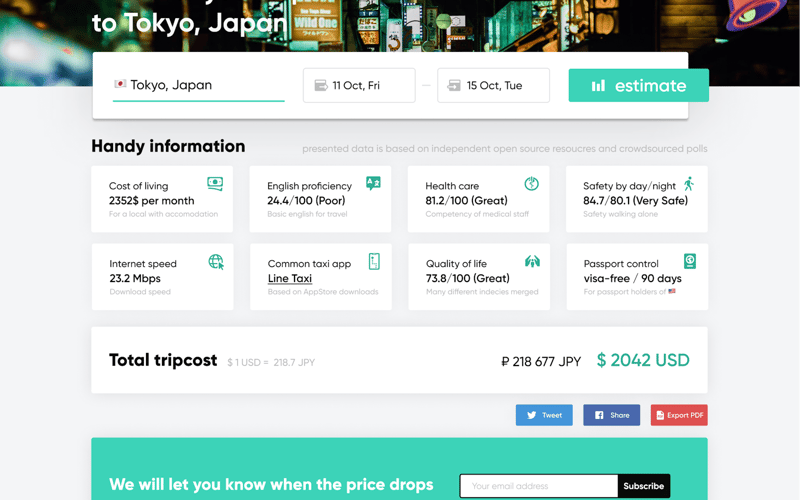Click the Health care icon

click(532, 183)
